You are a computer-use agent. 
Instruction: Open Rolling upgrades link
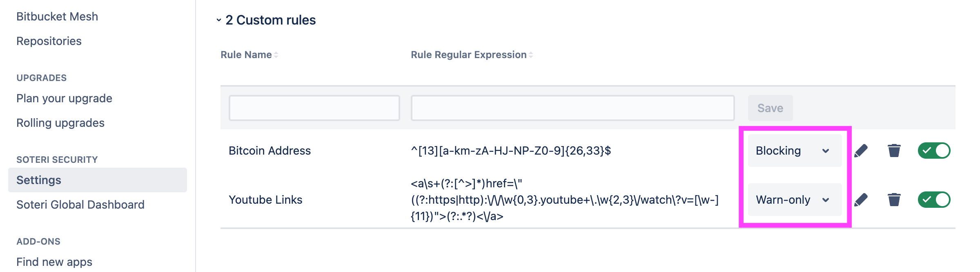point(60,123)
